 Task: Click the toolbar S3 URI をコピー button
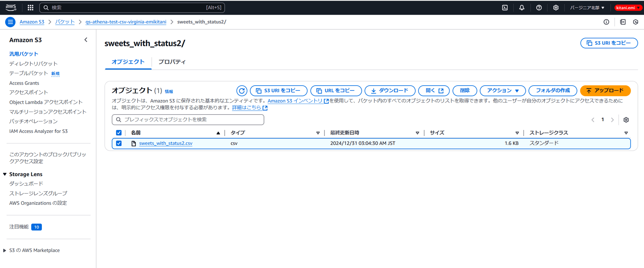pos(279,91)
